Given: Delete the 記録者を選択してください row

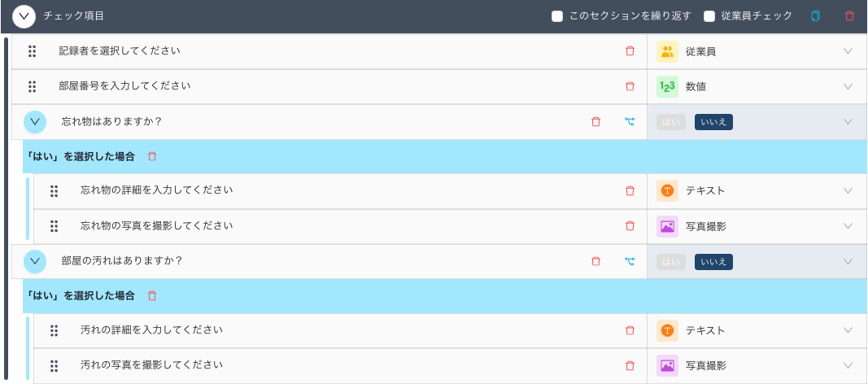Looking at the screenshot, I should click(x=630, y=51).
